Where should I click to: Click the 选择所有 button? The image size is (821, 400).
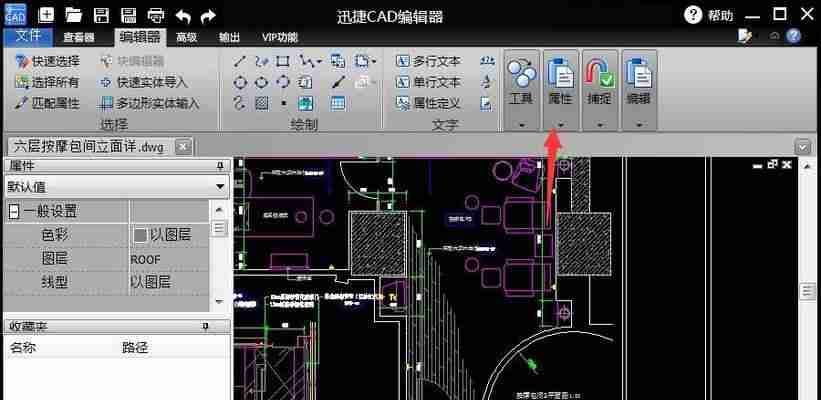(x=48, y=82)
